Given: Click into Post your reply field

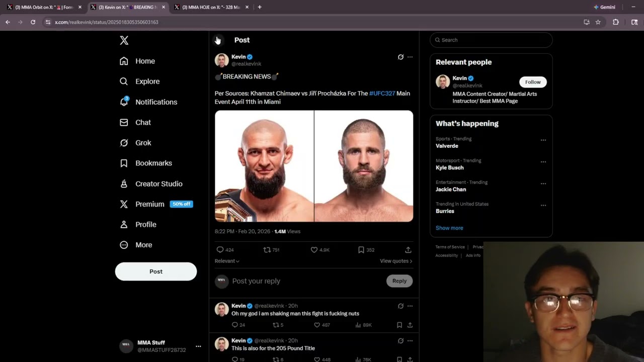Looking at the screenshot, I should pos(307,281).
